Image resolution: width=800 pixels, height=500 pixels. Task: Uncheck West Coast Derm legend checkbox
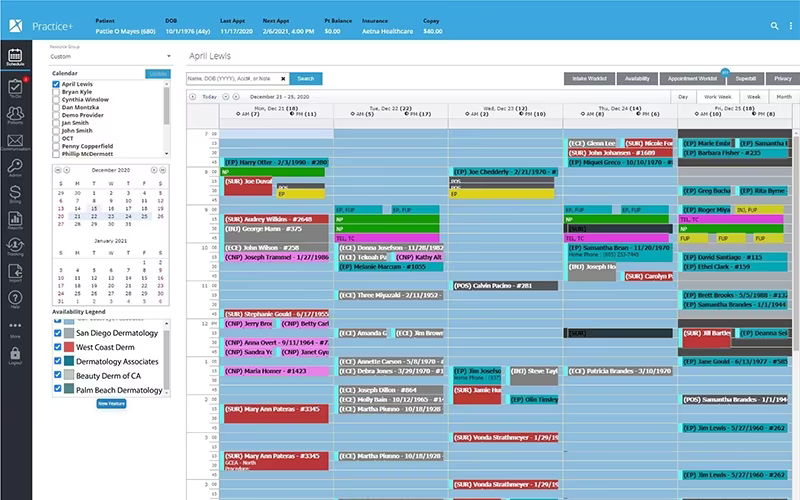58,347
